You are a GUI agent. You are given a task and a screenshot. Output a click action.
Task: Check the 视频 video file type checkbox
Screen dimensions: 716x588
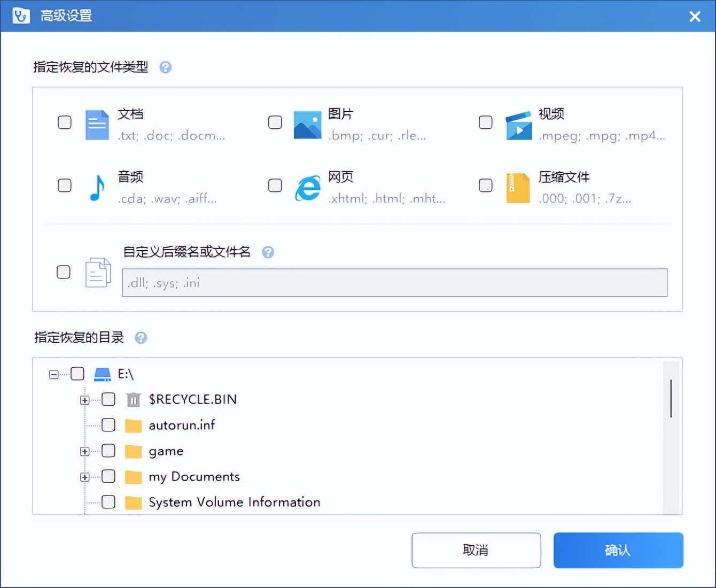coord(485,122)
